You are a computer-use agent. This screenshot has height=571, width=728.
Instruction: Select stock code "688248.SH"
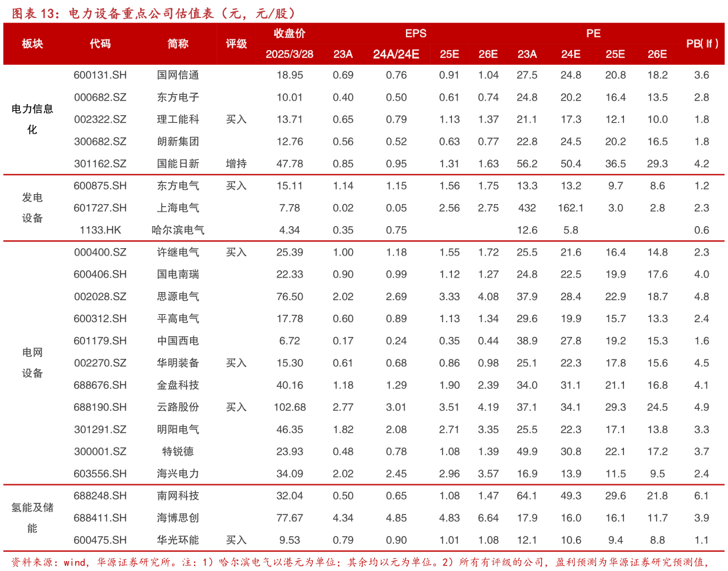(100, 496)
